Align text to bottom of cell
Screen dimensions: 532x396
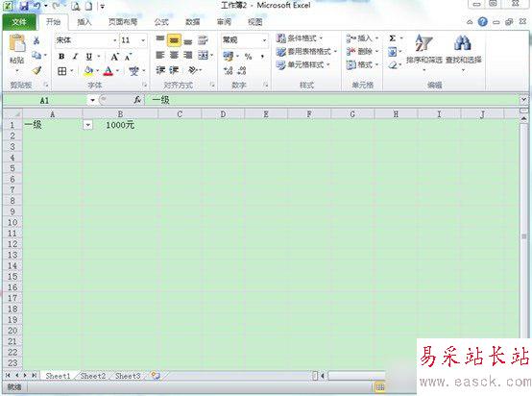[x=188, y=41]
